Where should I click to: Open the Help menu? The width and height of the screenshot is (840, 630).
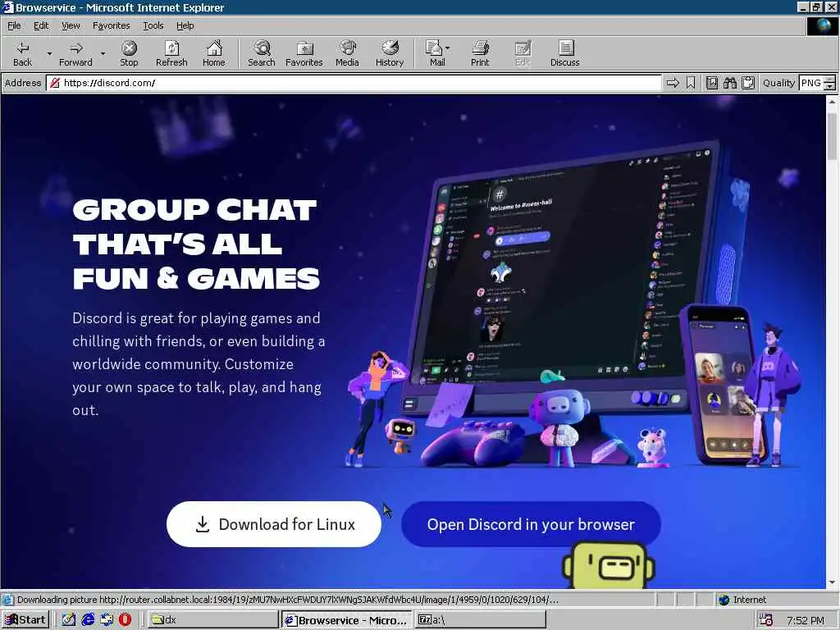click(185, 25)
